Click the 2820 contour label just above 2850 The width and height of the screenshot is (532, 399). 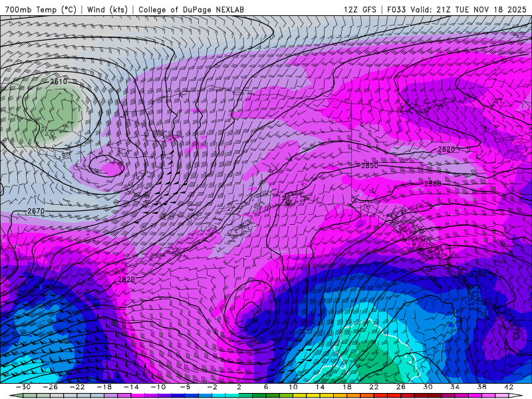coord(446,149)
